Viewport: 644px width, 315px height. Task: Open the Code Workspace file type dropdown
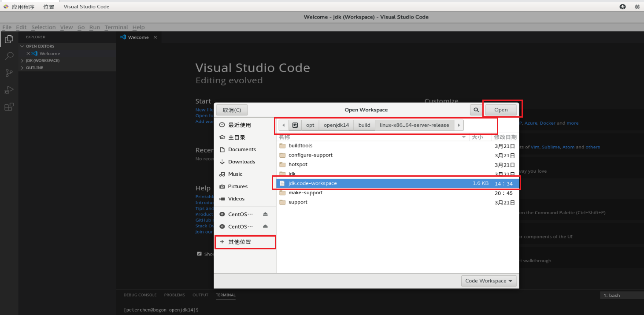(x=489, y=281)
